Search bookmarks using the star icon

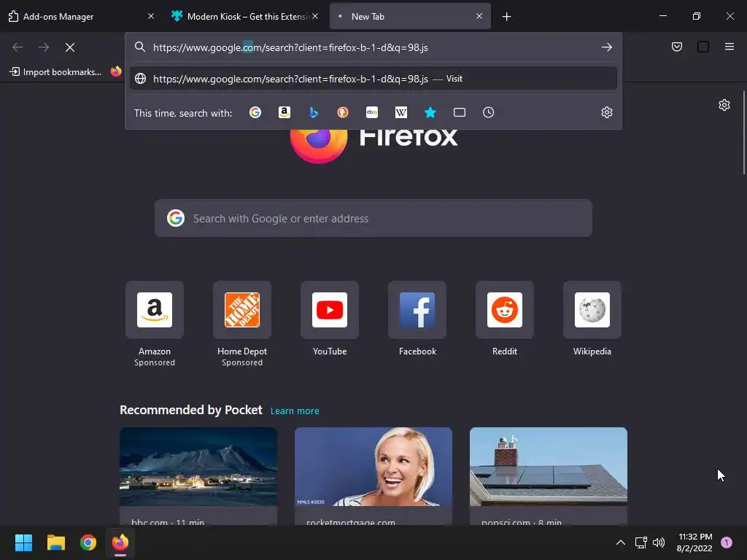[430, 112]
